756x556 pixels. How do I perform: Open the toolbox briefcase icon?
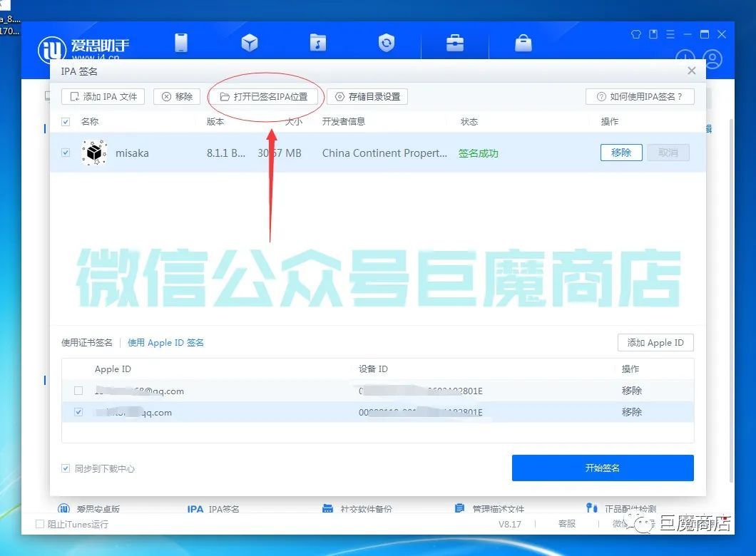click(x=454, y=43)
